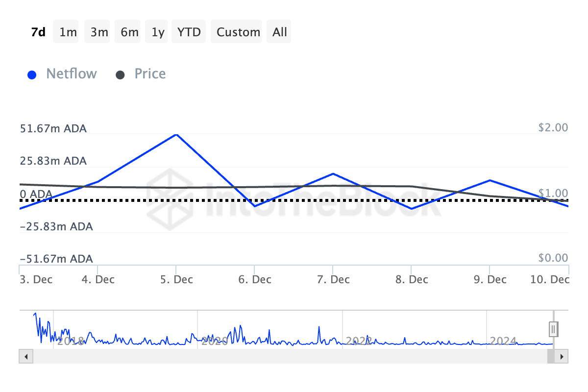Click the scrollbar right arrow
Viewport: 588px width, 392px height.
562,356
